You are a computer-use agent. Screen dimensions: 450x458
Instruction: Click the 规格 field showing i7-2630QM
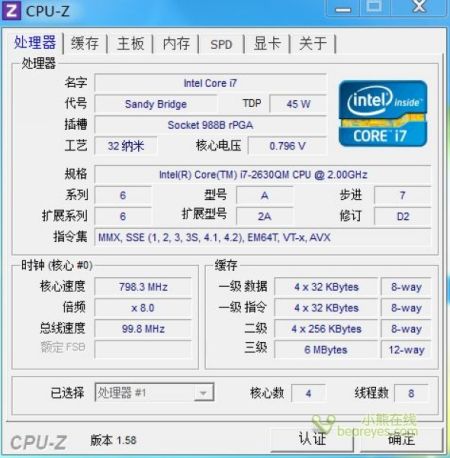[x=263, y=174]
